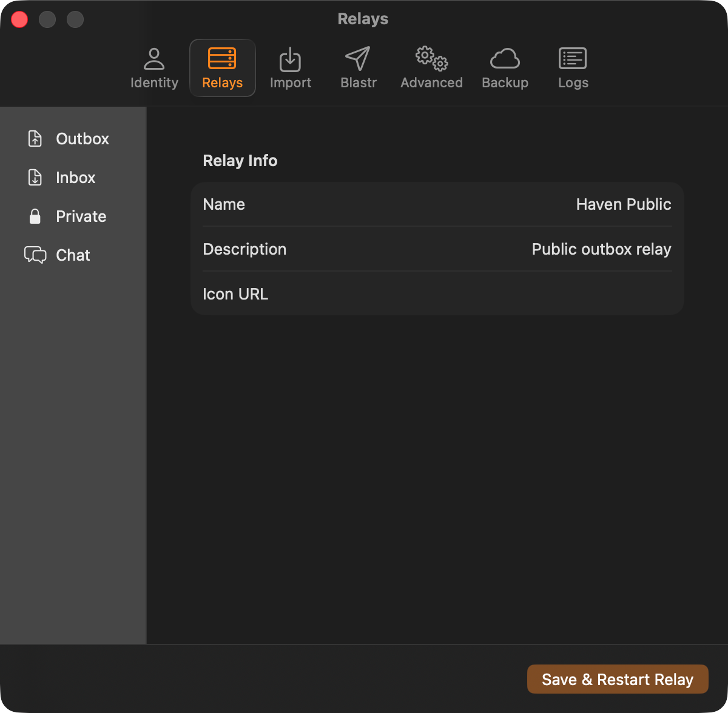
Task: Select the Outbox upload-document icon in sidebar
Action: (35, 139)
